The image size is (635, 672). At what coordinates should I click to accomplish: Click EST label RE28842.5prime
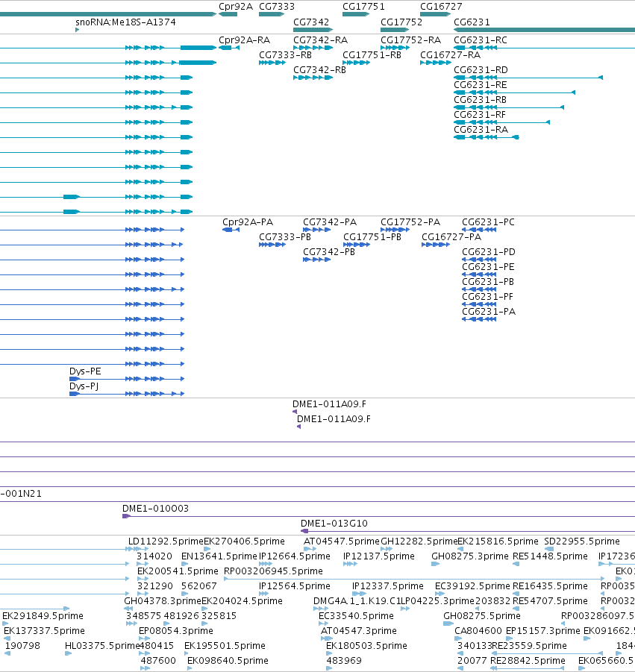click(x=528, y=660)
